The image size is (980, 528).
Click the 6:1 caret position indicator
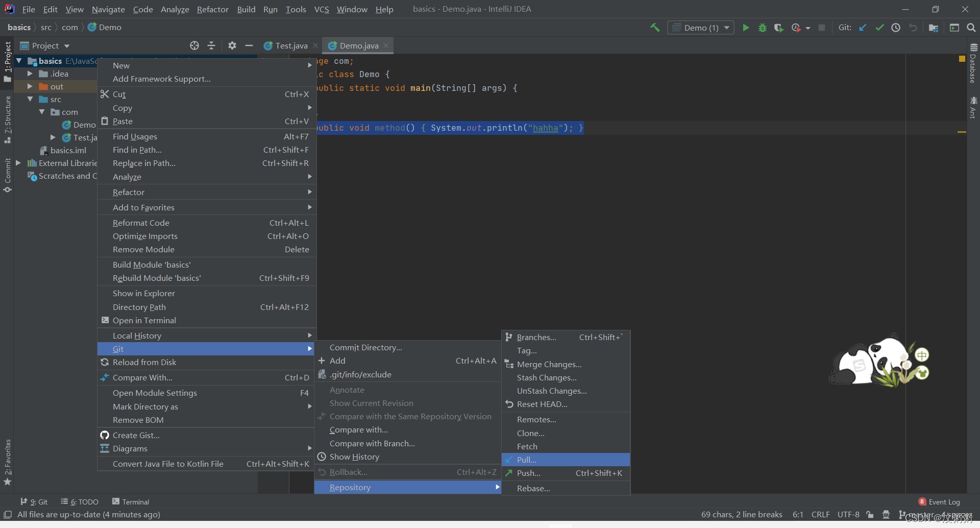[798, 515]
